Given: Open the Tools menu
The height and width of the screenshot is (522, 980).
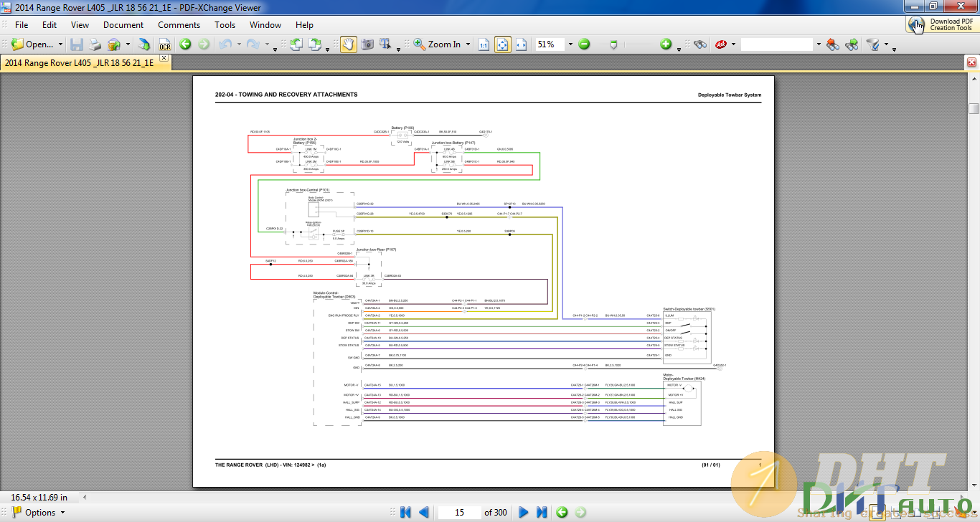Looking at the screenshot, I should pyautogui.click(x=225, y=25).
